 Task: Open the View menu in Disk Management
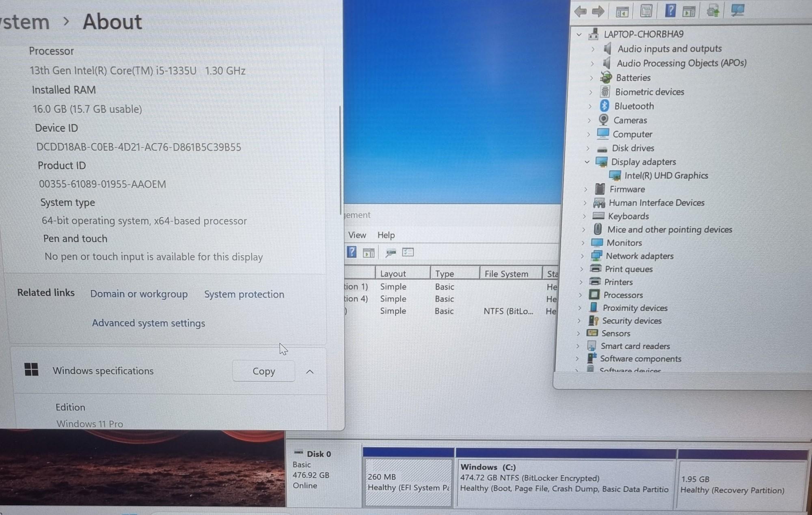[x=357, y=235]
